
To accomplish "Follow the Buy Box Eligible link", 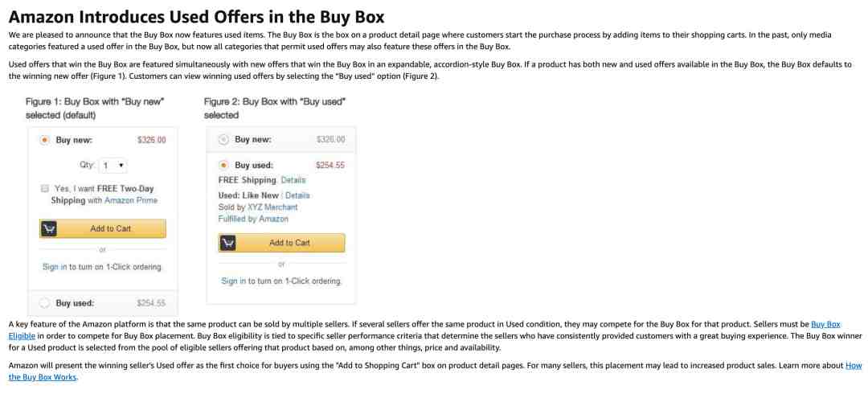I will (424, 330).
